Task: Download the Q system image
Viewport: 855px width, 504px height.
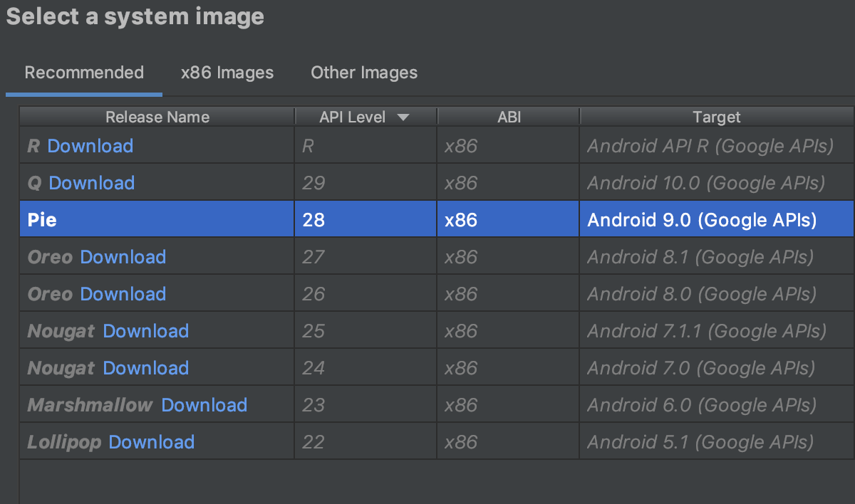Action: 92,183
